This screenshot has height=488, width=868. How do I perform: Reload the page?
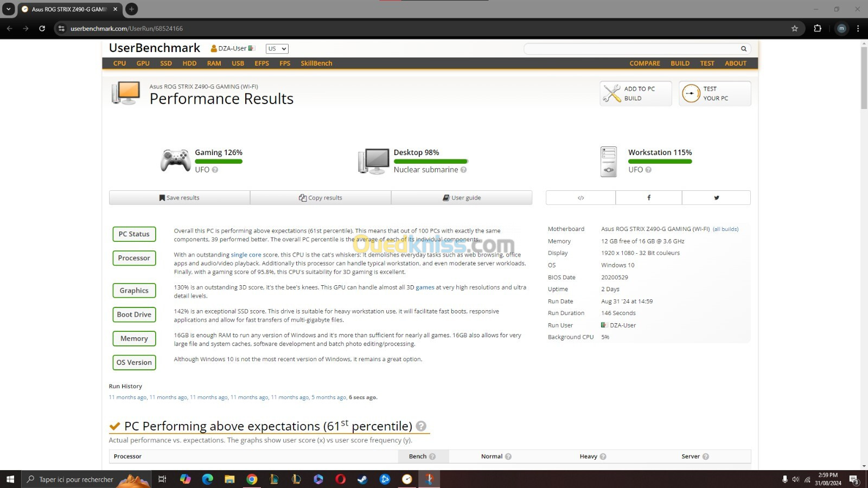tap(42, 29)
